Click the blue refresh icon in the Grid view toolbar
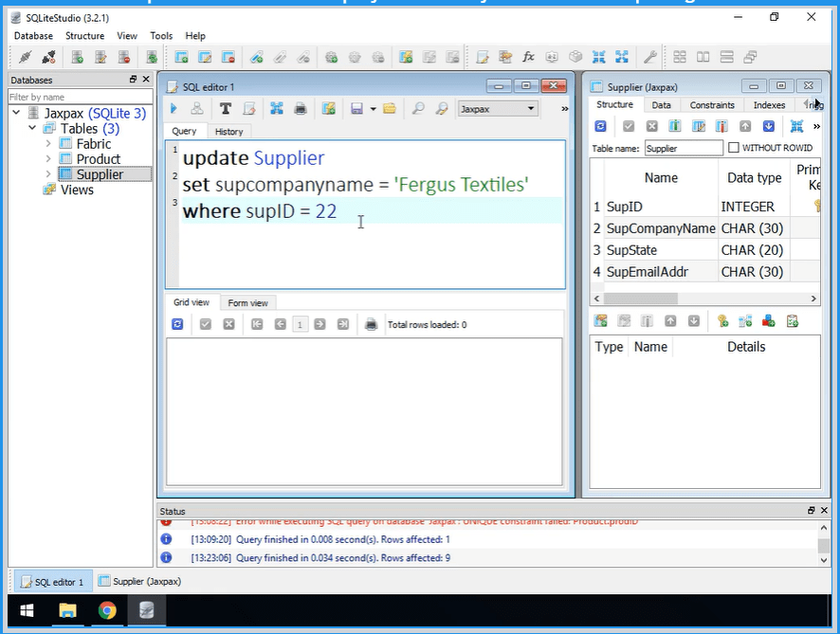 point(177,324)
